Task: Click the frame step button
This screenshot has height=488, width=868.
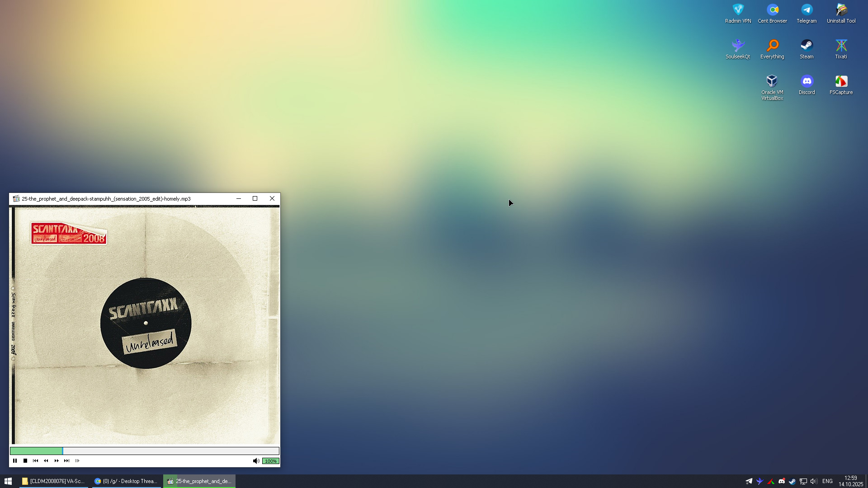Action: (77, 461)
